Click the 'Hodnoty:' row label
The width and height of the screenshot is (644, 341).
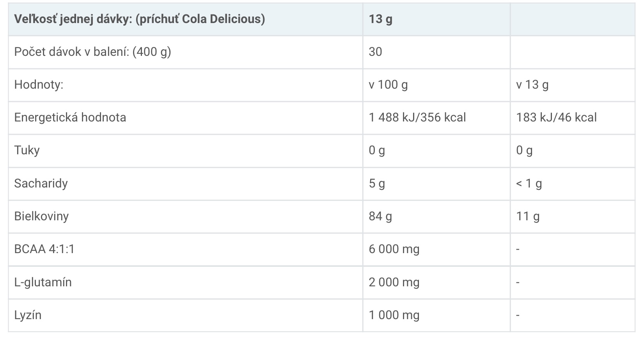pyautogui.click(x=39, y=85)
